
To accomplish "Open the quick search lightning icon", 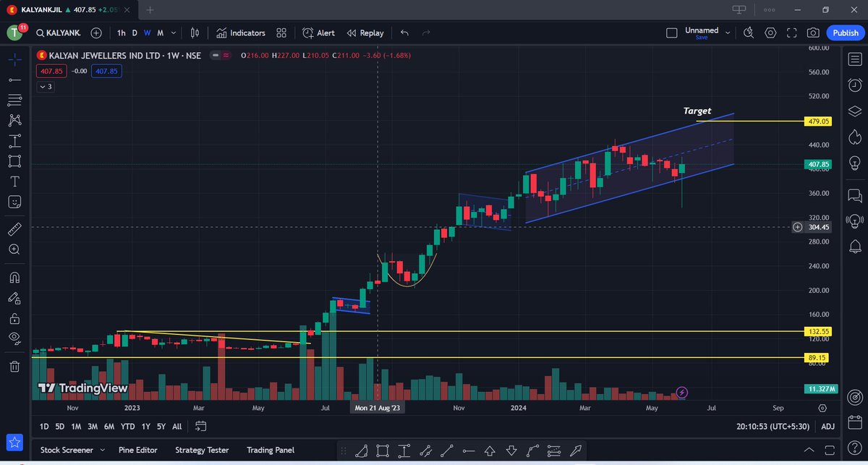I will click(x=749, y=33).
